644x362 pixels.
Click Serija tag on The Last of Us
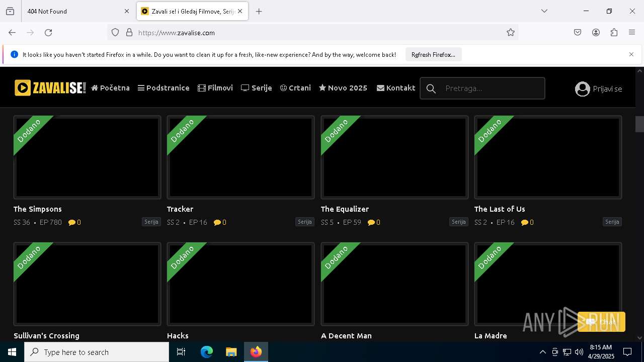pyautogui.click(x=612, y=222)
